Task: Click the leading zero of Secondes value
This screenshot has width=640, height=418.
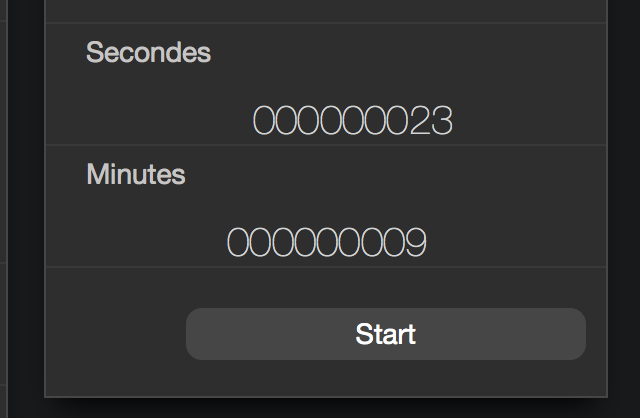Action: (x=264, y=120)
